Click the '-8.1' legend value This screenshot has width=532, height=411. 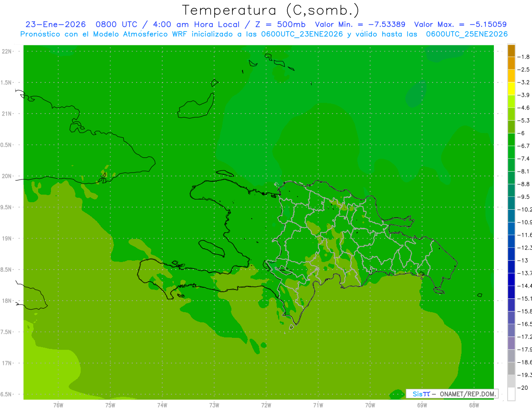click(x=524, y=171)
